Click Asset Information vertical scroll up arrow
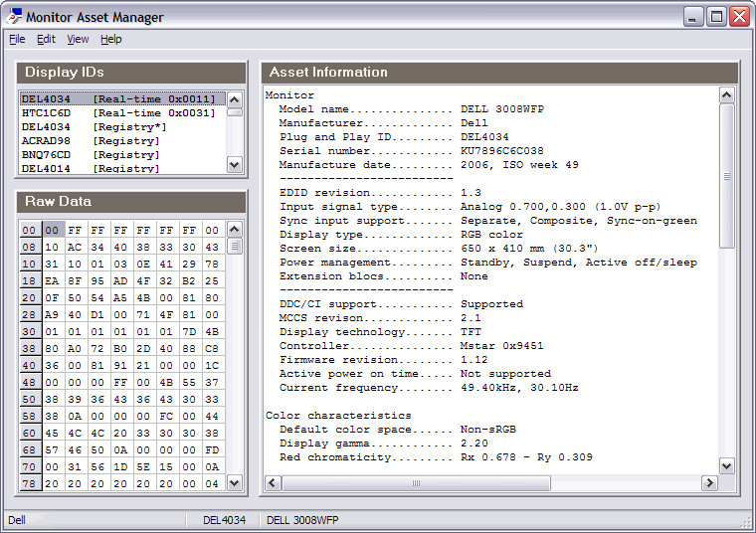This screenshot has width=756, height=533. (726, 94)
